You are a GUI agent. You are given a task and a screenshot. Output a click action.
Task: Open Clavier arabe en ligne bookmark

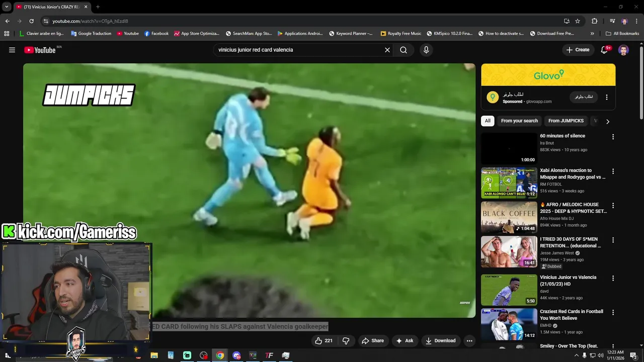coord(41,34)
